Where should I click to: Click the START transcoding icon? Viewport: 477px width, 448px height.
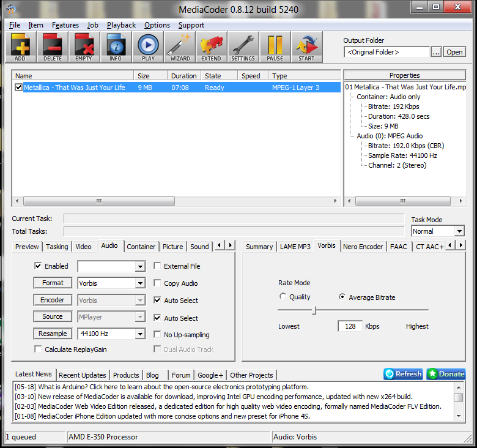pyautogui.click(x=306, y=47)
